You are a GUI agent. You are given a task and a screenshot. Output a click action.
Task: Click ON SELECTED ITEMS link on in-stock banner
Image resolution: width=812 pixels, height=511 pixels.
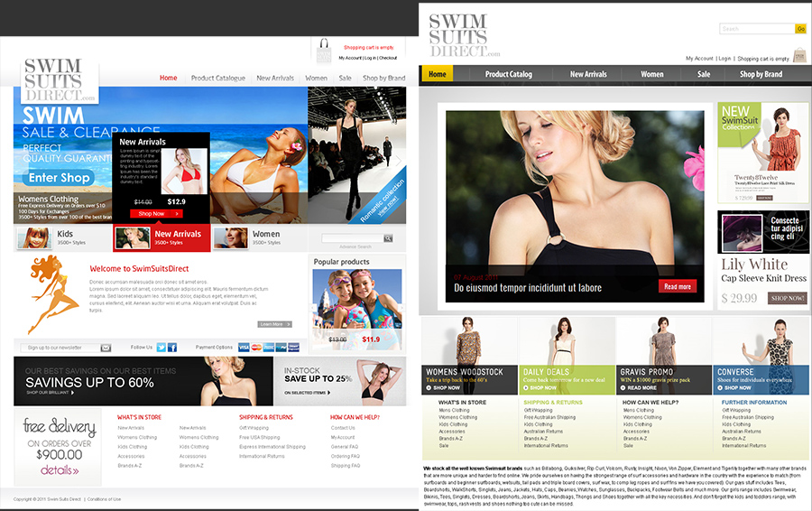307,393
